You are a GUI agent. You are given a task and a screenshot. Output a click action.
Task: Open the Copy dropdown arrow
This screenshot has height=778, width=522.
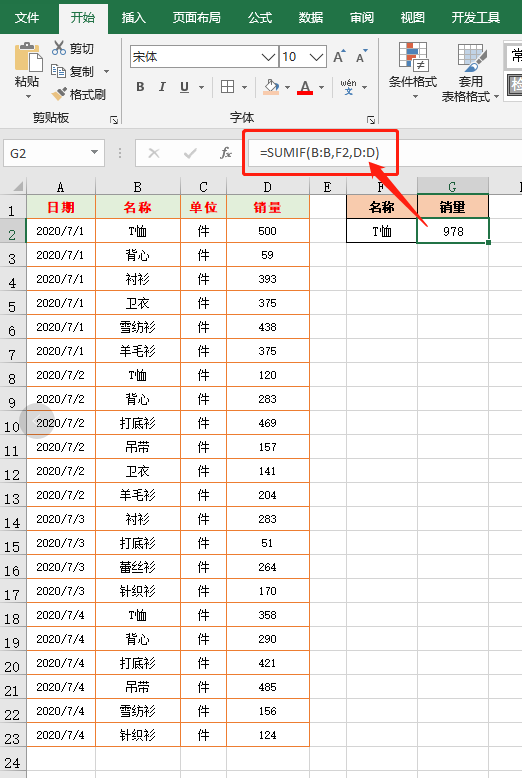[106, 72]
